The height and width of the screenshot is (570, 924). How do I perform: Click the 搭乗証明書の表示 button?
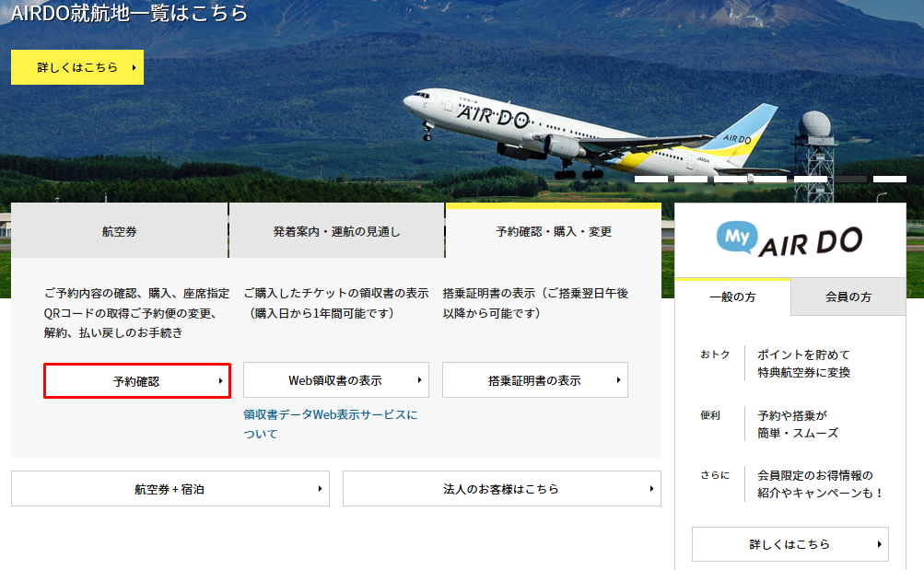tap(535, 380)
